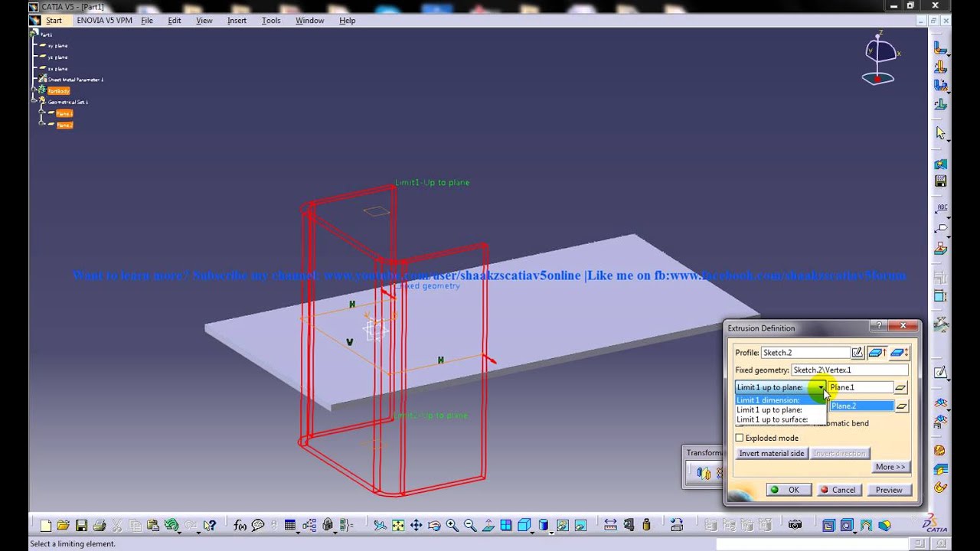Click the plane selector icon beside Plane.1

tap(901, 388)
